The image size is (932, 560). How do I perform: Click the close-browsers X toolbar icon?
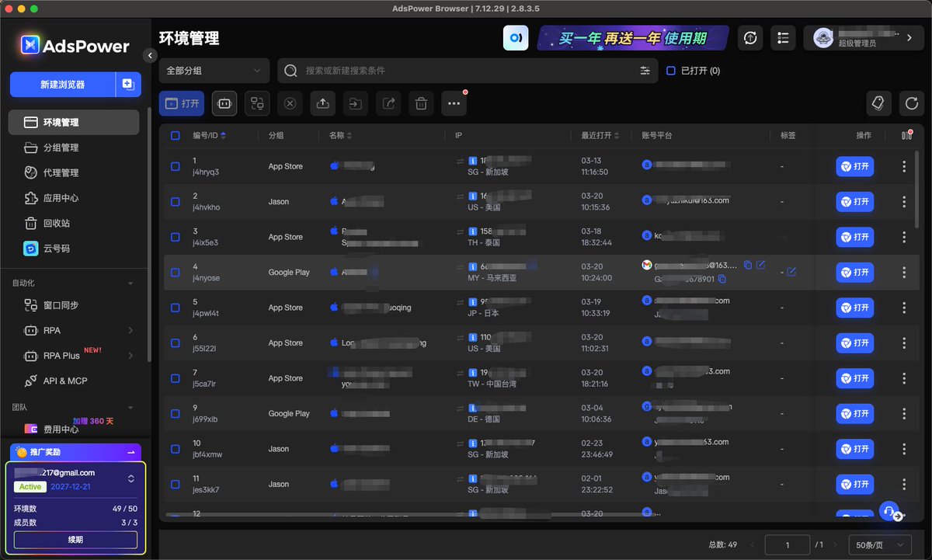290,103
